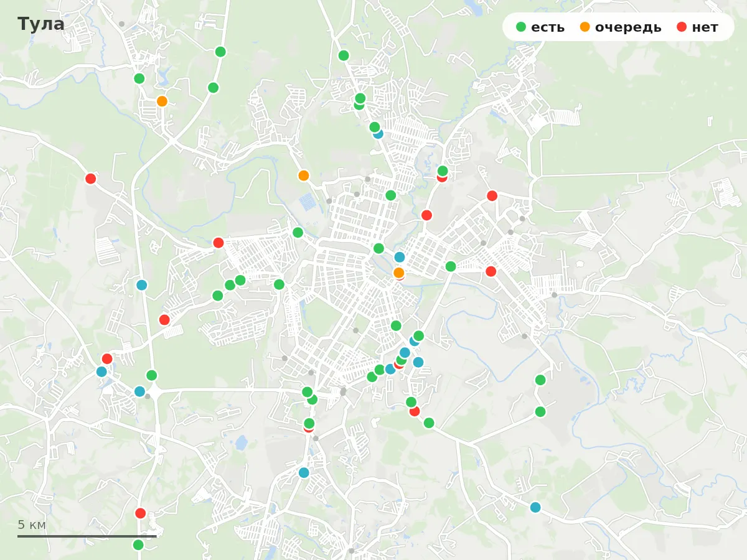The height and width of the screenshot is (560, 747).
Task: Select the 'нет' legend label
Action: [705, 27]
